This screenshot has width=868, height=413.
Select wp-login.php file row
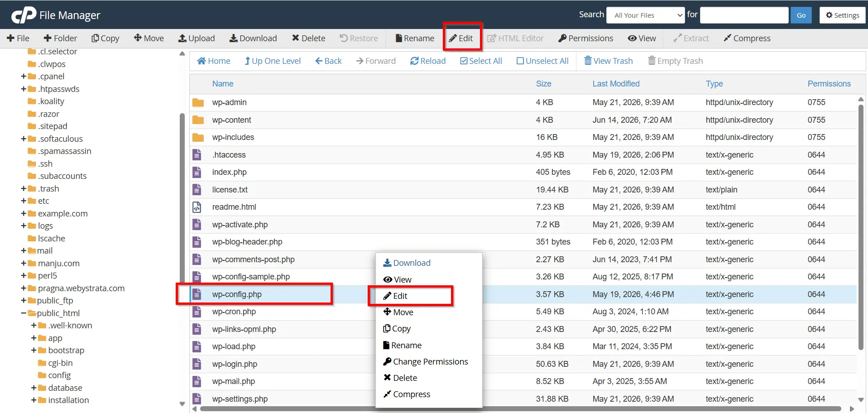click(523, 364)
